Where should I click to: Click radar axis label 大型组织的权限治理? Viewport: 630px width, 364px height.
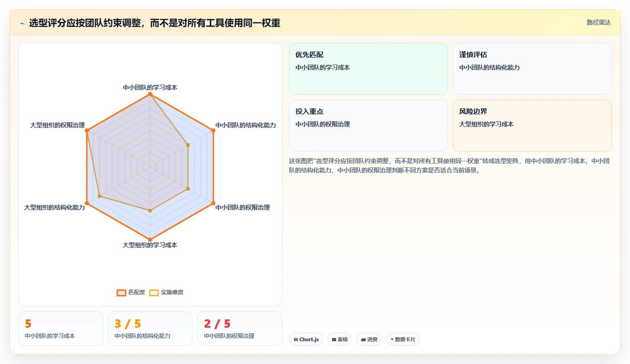pyautogui.click(x=57, y=125)
